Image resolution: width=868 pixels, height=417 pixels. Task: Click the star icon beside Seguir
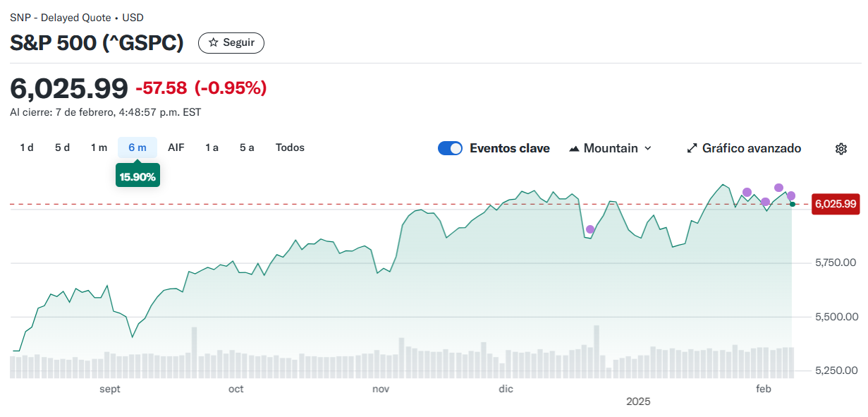pyautogui.click(x=214, y=42)
